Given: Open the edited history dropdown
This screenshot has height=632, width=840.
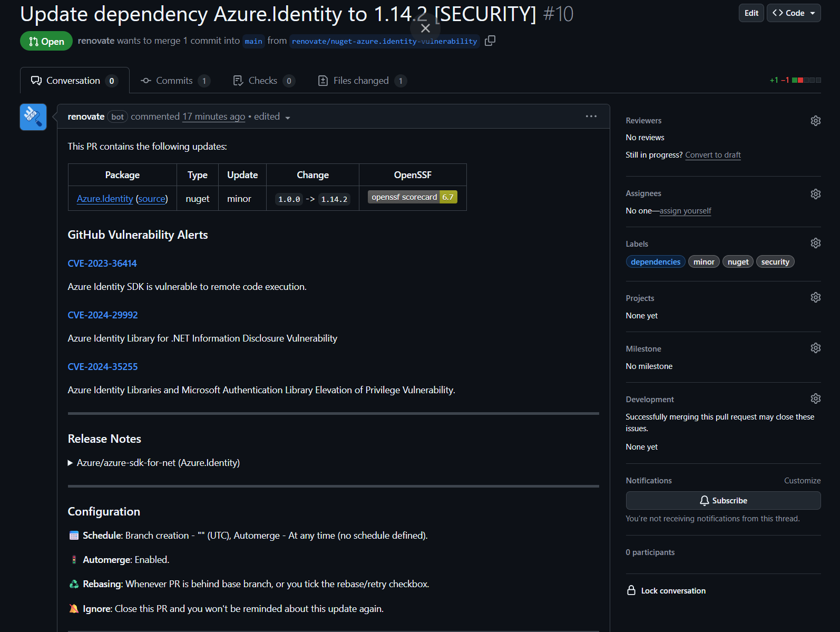Looking at the screenshot, I should tap(272, 116).
